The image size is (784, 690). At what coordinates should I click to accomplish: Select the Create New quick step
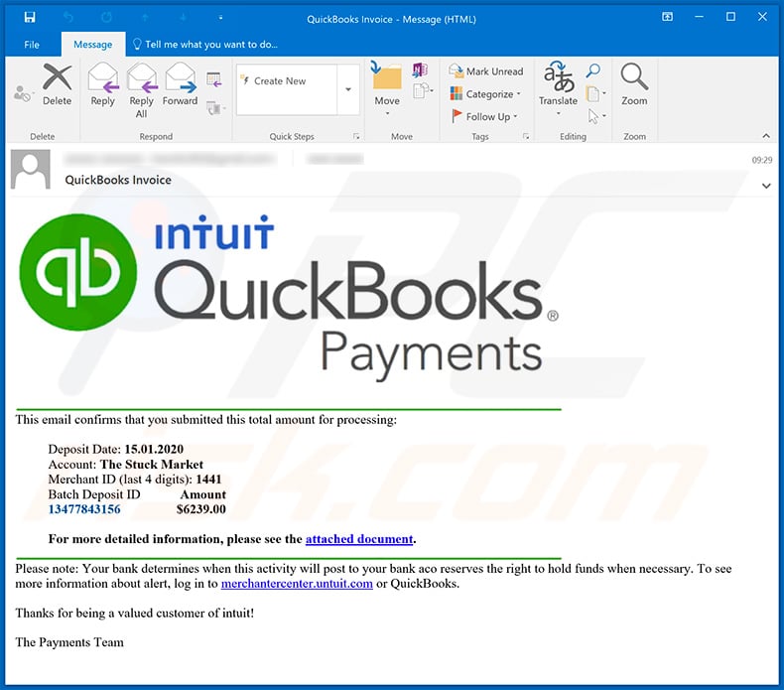(x=288, y=81)
